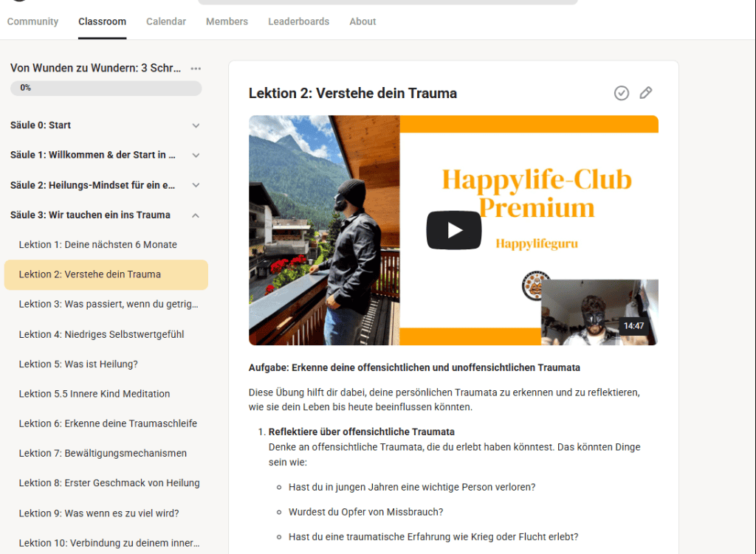Open the Leaderboards tab
The height and width of the screenshot is (554, 756).
coord(299,21)
